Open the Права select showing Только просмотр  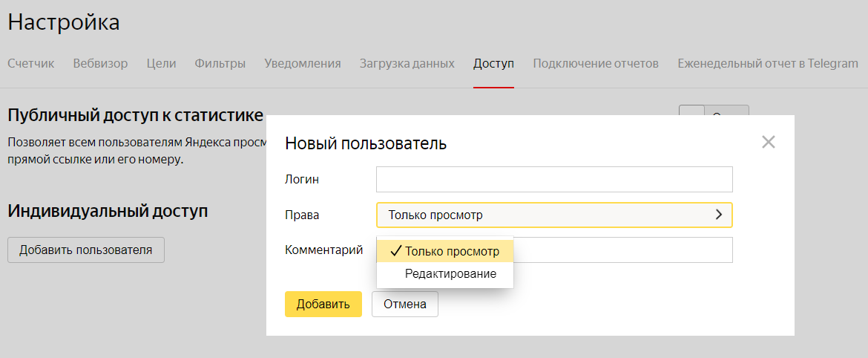pos(553,215)
